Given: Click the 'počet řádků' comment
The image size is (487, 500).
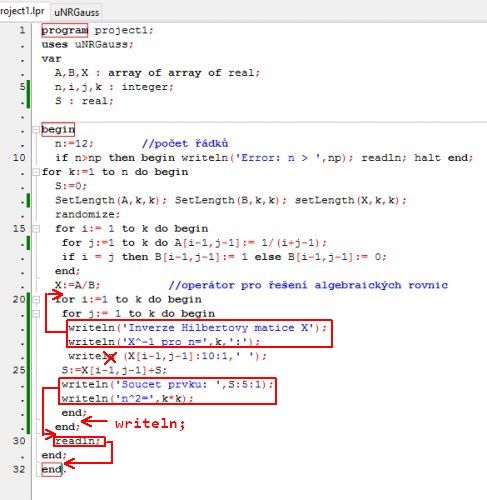Looking at the screenshot, I should click(185, 144).
